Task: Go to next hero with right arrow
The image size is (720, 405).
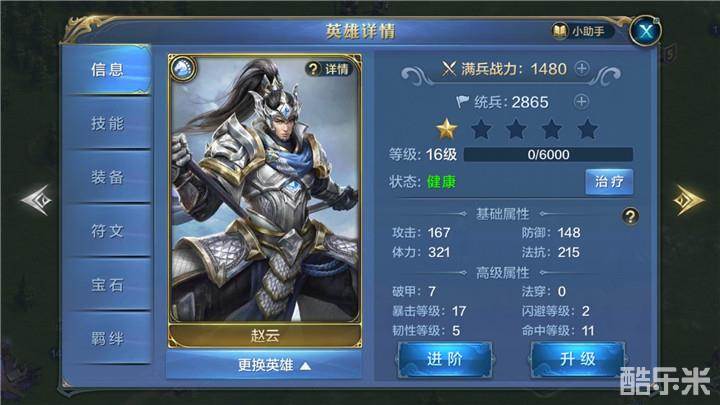Action: point(688,200)
